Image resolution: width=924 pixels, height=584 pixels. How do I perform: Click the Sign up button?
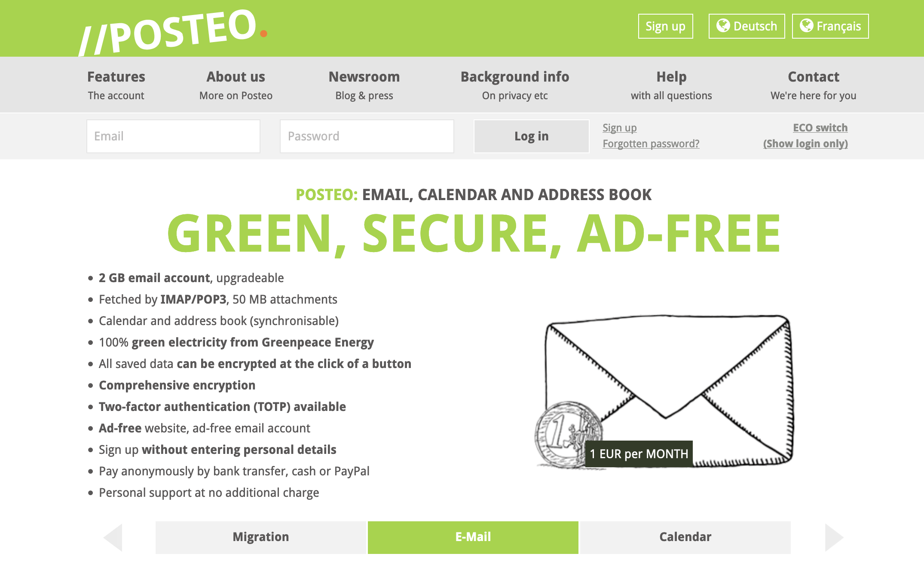[x=664, y=26]
